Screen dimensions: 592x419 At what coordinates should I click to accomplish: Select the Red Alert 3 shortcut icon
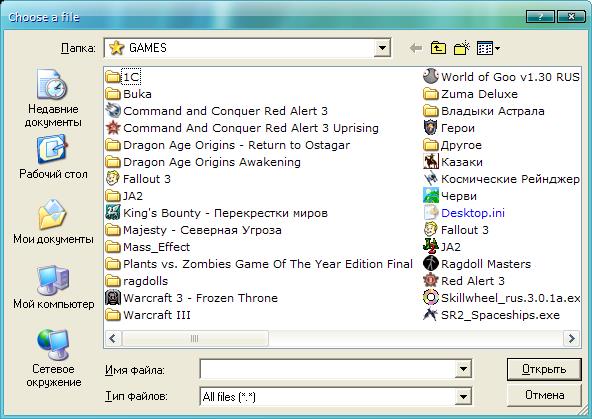[x=430, y=280]
